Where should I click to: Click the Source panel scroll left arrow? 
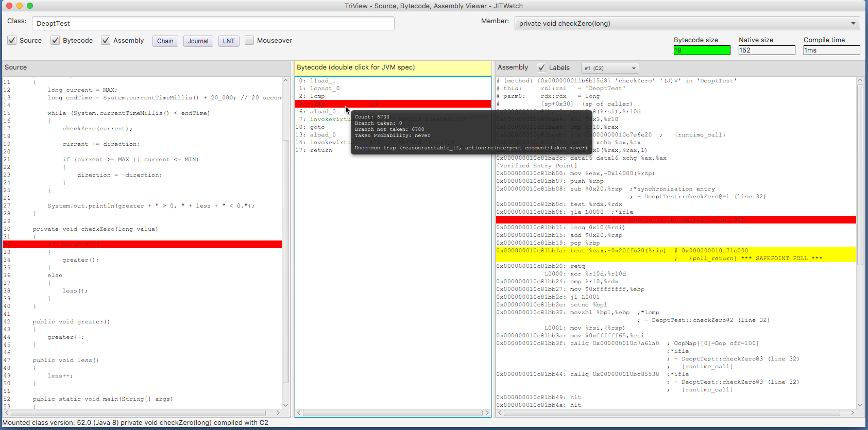pos(7,413)
